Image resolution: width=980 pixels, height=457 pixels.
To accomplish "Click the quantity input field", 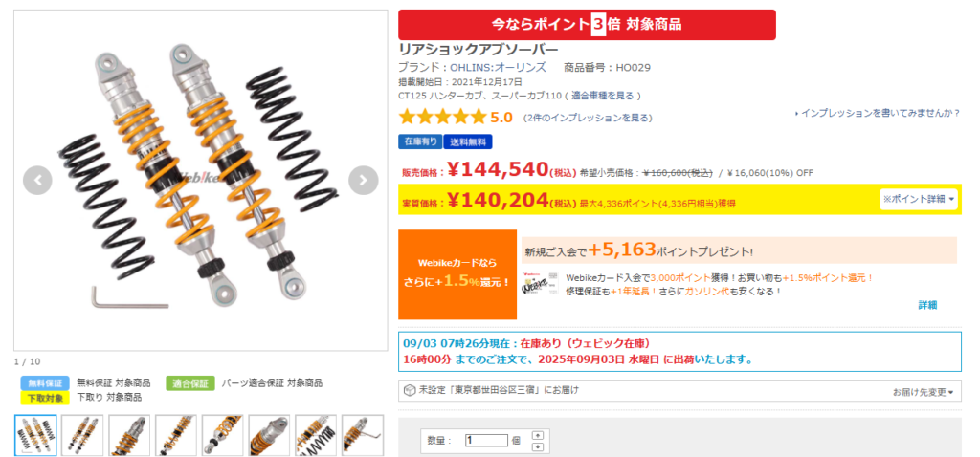I will 486,440.
